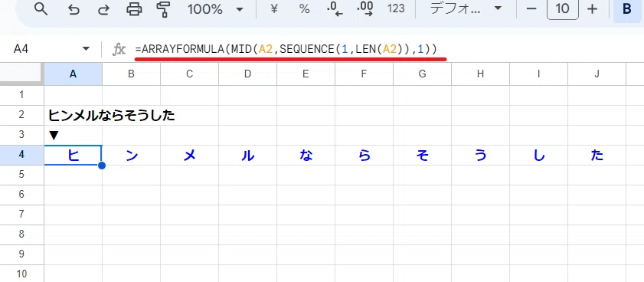Select row 9 header
Image resolution: width=644 pixels, height=282 pixels.
point(21,254)
